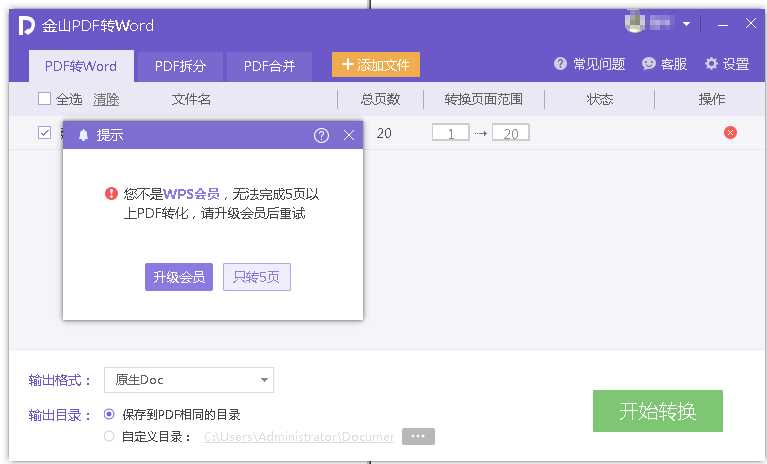Click total pages value 20

[384, 133]
